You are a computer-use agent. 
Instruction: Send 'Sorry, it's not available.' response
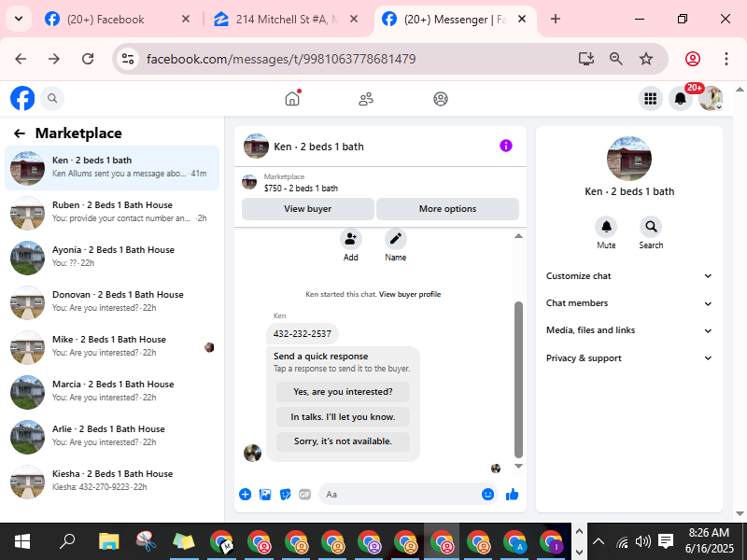(343, 441)
